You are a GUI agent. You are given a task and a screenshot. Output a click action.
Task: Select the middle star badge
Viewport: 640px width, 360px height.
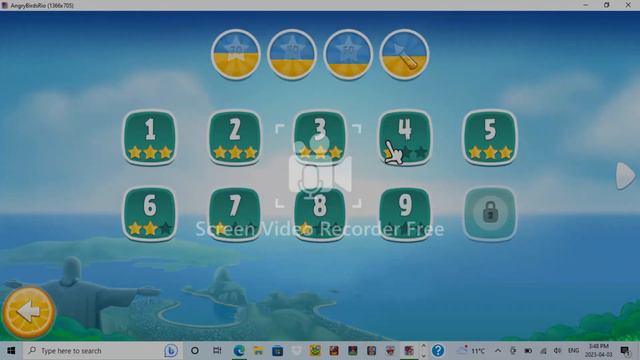tap(292, 55)
